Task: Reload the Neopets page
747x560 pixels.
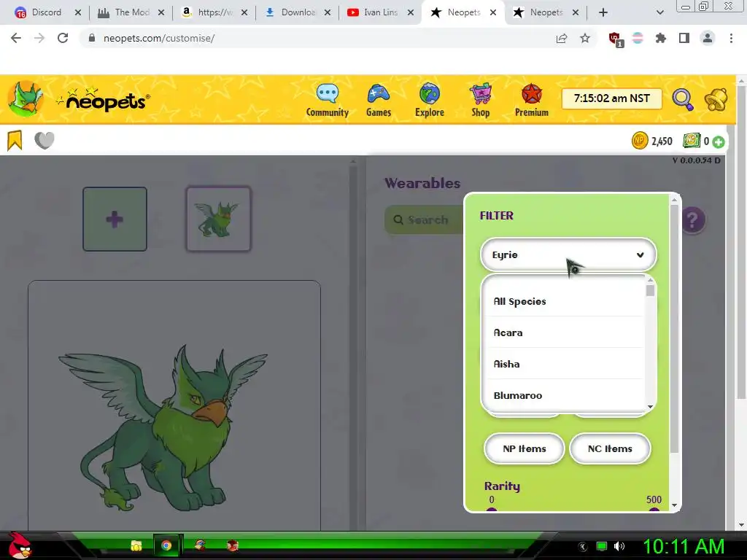Action: coord(63,38)
